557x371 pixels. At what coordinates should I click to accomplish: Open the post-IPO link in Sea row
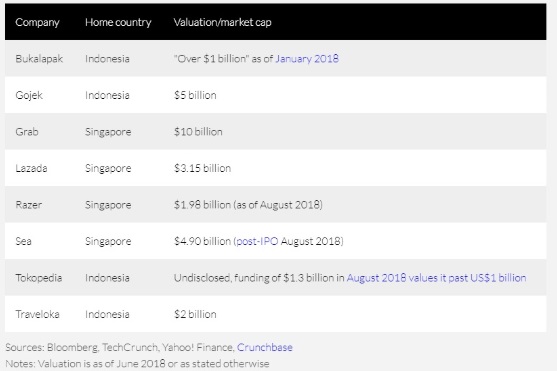point(257,241)
